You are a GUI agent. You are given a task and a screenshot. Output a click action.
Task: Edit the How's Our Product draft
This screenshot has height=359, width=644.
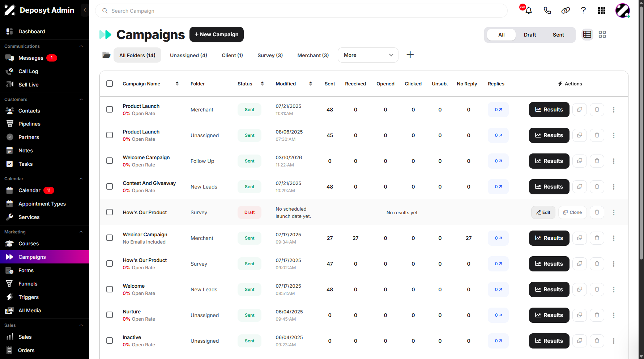point(543,212)
